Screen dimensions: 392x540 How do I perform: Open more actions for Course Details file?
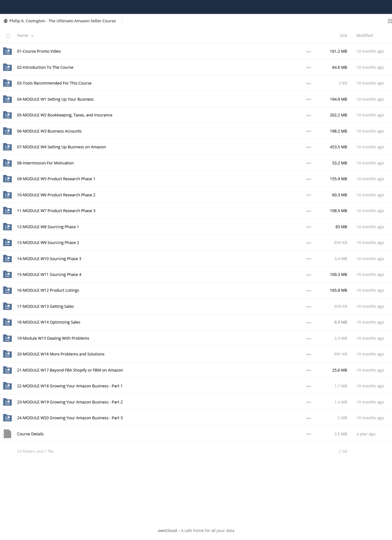point(309,434)
